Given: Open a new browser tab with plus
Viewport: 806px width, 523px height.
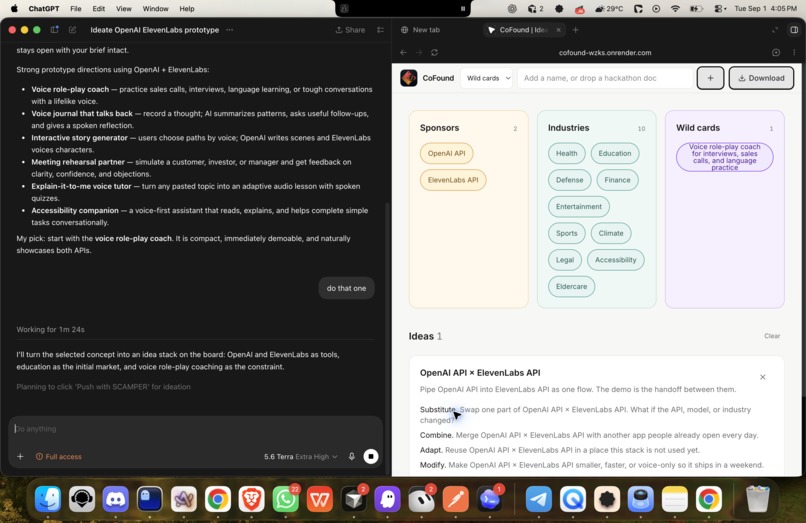Looking at the screenshot, I should (x=576, y=30).
